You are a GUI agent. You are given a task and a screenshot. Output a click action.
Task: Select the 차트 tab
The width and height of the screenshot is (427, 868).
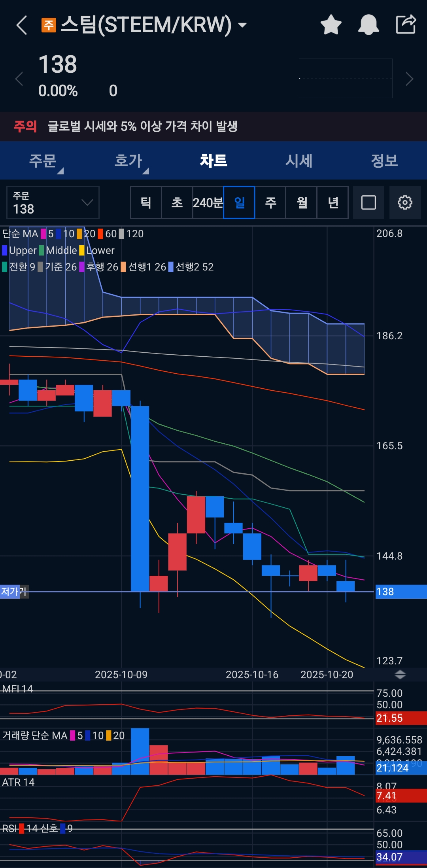click(213, 161)
